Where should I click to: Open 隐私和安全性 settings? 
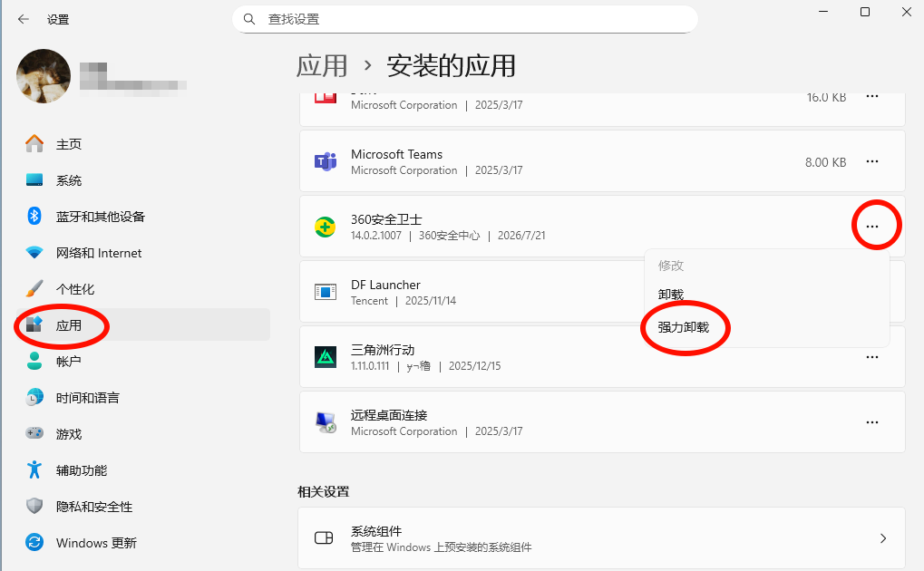142,506
